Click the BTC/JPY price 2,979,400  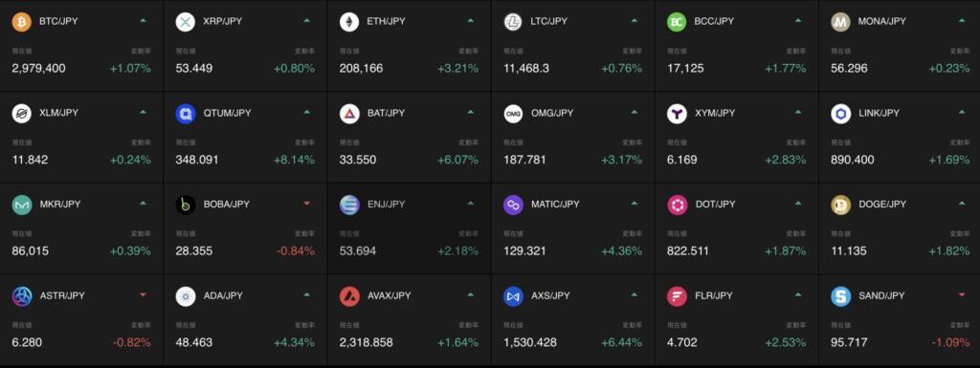[38, 68]
